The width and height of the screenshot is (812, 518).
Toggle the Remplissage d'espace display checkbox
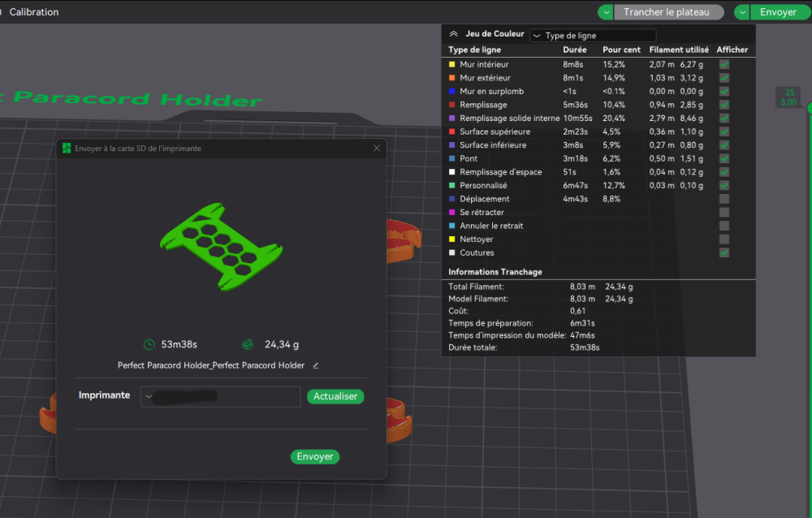(724, 172)
